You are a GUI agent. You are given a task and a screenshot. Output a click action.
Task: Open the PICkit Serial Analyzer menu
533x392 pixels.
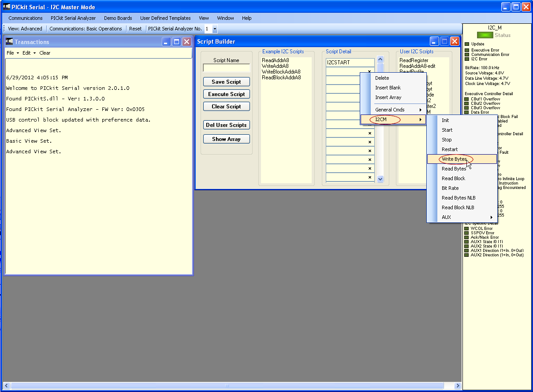[73, 18]
